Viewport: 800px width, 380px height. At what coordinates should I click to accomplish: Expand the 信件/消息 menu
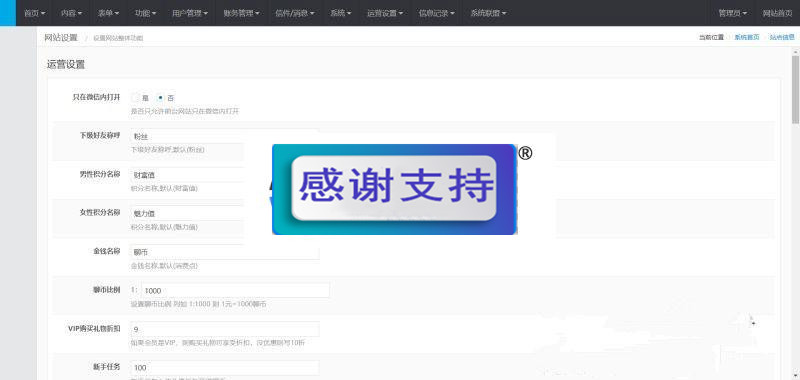[294, 13]
